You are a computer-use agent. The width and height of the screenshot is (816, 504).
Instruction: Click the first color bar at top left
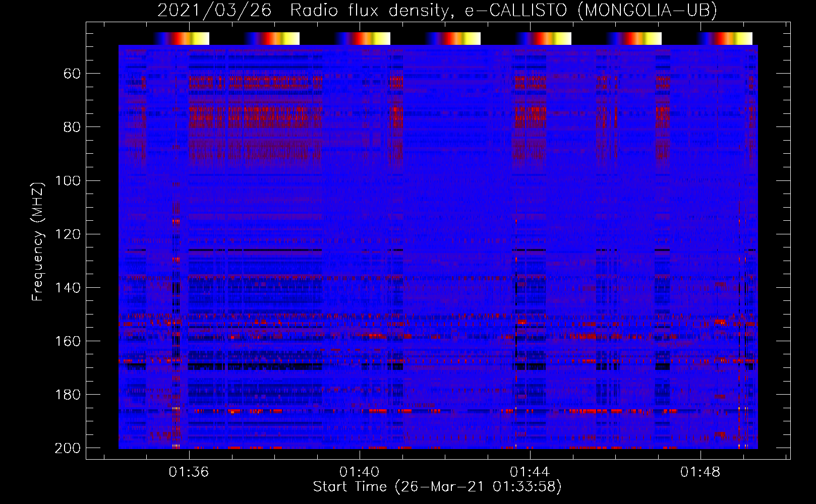click(x=182, y=39)
